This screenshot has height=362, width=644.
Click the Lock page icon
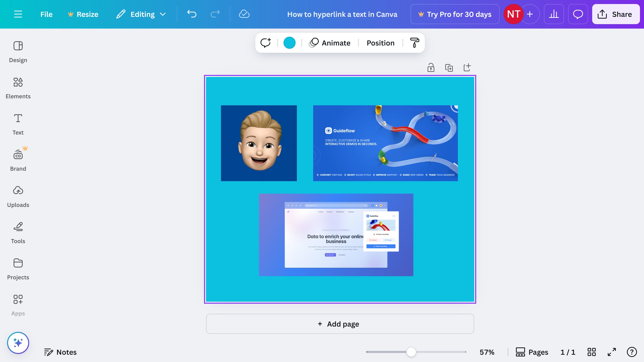(x=431, y=68)
